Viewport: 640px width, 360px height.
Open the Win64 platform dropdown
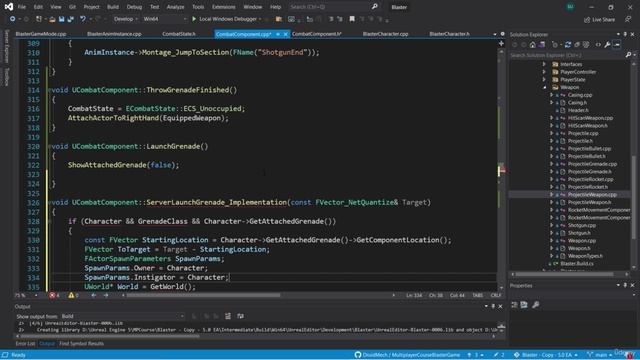165,19
